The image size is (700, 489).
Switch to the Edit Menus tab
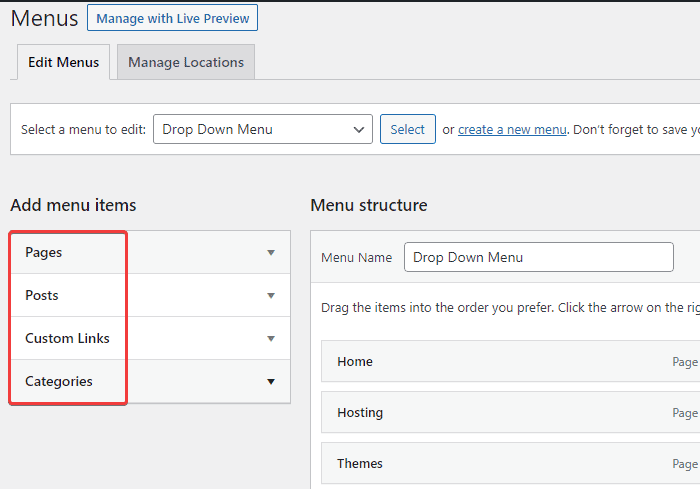[x=63, y=62]
